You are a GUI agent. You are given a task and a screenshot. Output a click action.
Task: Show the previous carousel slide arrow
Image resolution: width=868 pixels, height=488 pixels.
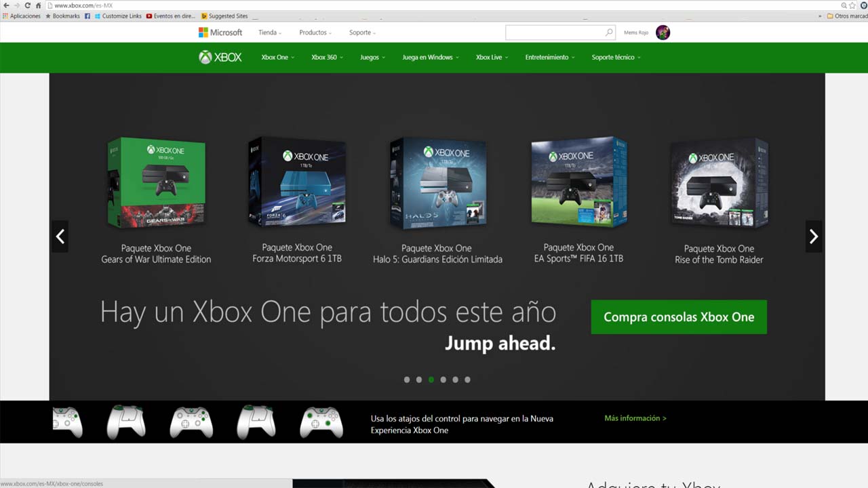(x=60, y=236)
